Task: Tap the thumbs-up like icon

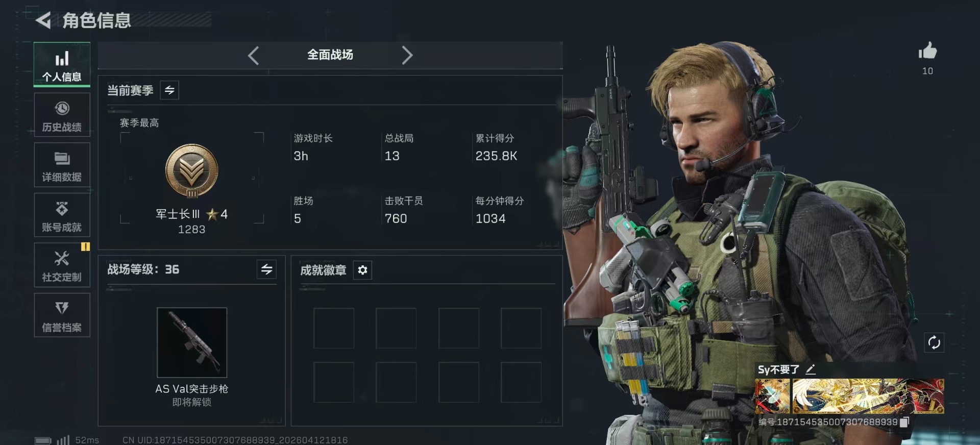Action: [x=927, y=51]
